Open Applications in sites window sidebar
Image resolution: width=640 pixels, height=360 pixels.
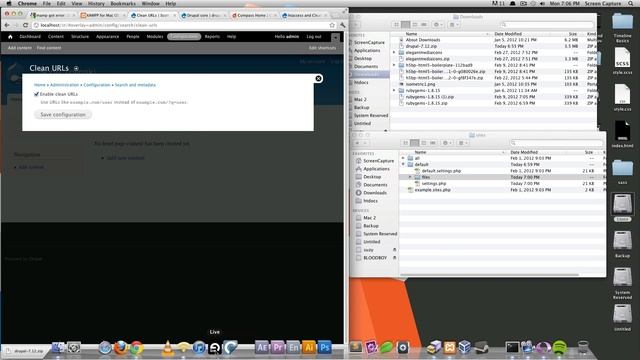(376, 169)
